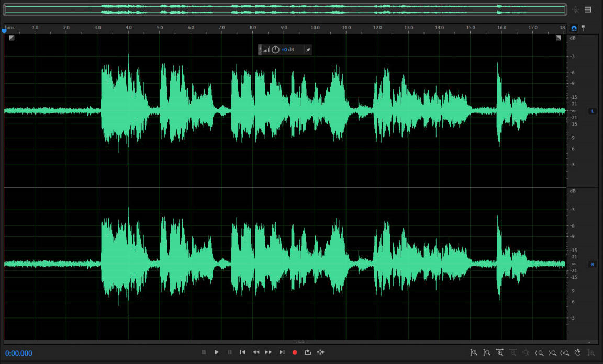The width and height of the screenshot is (603, 364).
Task: Click the blue playhead marker at ruler start
Action: pyautogui.click(x=4, y=31)
